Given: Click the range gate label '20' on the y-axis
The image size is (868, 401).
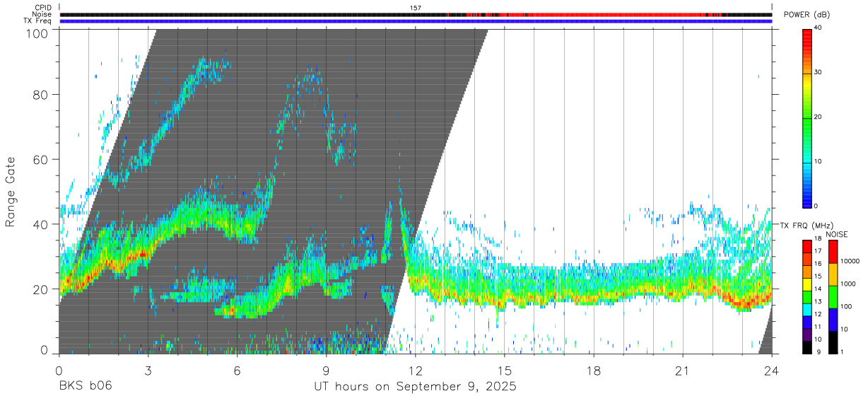Looking at the screenshot, I should tap(42, 289).
